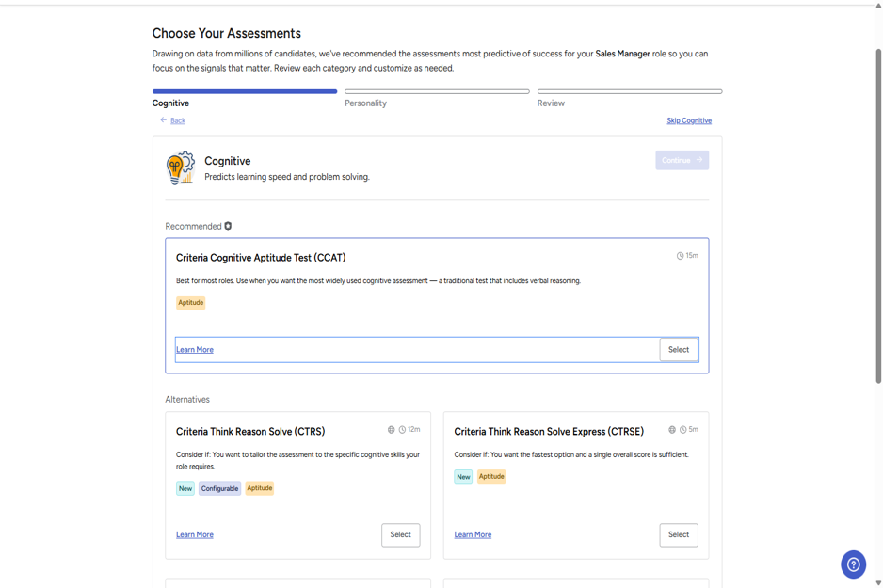The width and height of the screenshot is (883, 588).
Task: Select the Criteria Think Reason Solve assessment
Action: pos(400,534)
